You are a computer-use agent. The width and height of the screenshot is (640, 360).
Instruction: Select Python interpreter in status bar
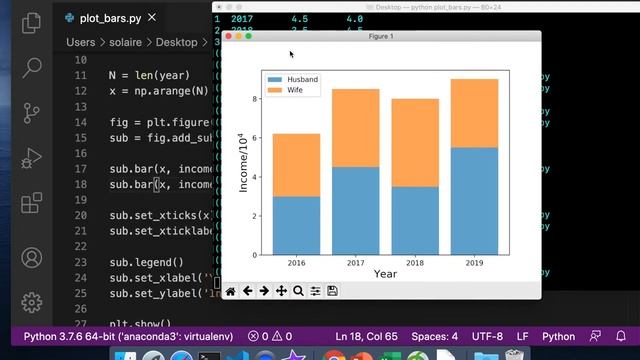(128, 336)
